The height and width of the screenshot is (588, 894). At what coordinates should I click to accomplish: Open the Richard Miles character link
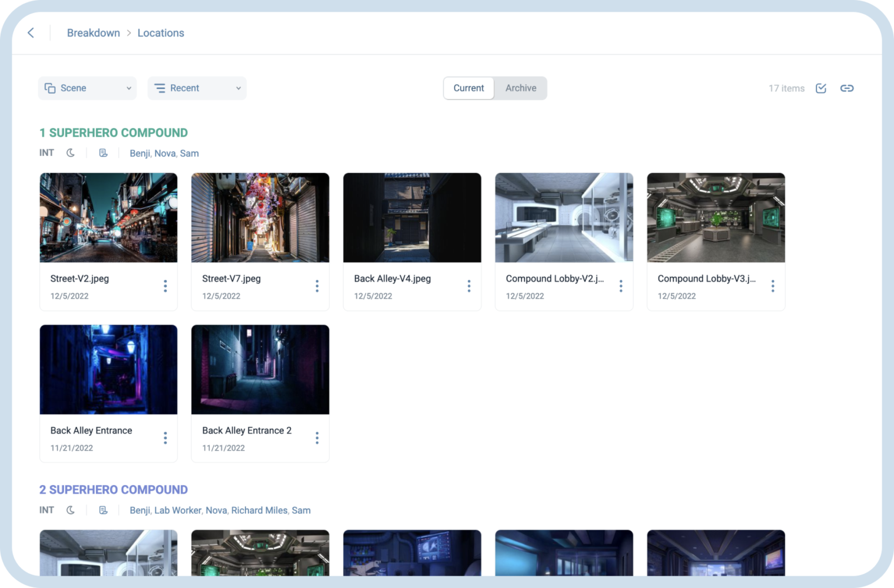pos(259,510)
